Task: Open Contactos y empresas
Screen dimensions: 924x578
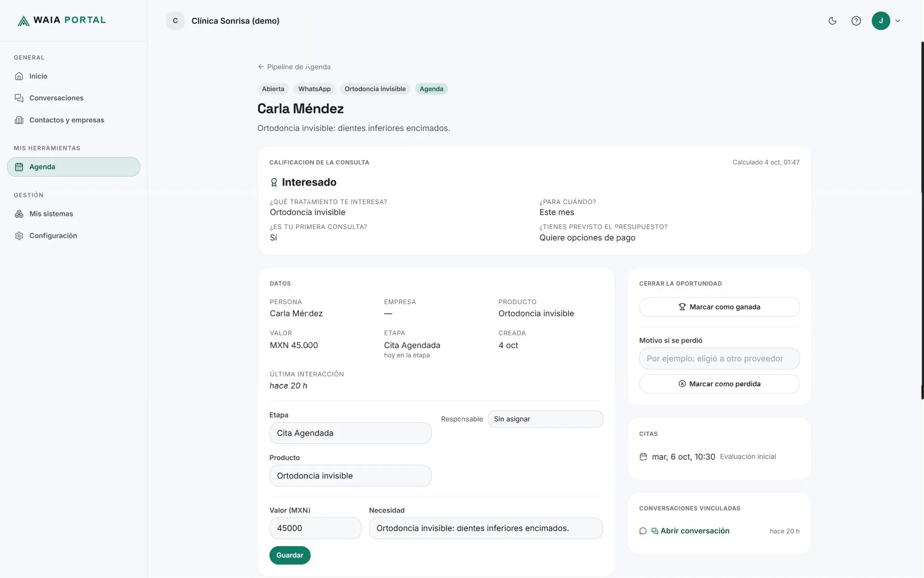Action: click(x=73, y=120)
